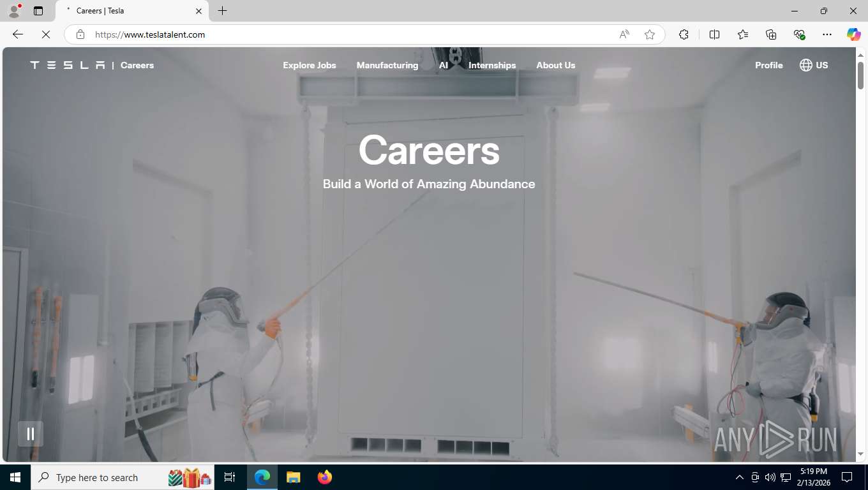868x490 pixels.
Task: Open the clock and calendar flyout
Action: coord(813,477)
